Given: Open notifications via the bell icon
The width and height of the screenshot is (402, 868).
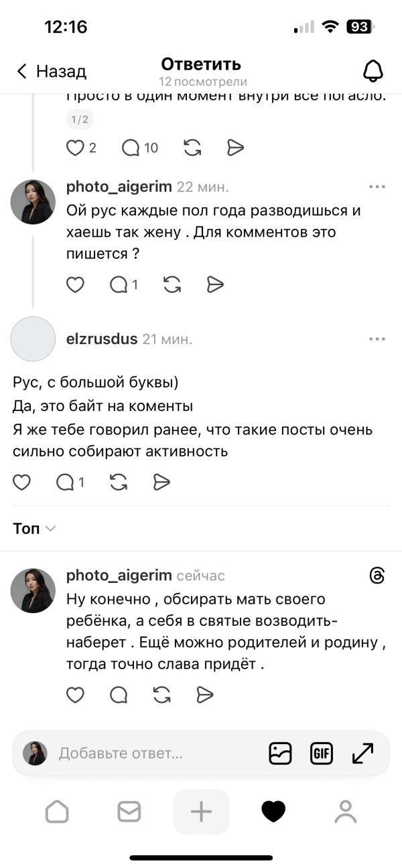Looking at the screenshot, I should tap(375, 70).
